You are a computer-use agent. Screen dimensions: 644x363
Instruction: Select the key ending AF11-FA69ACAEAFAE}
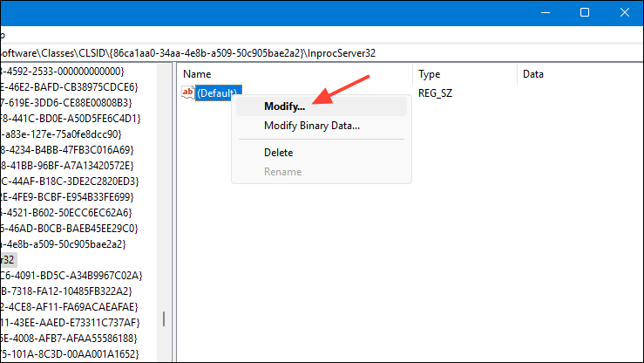[x=69, y=306]
